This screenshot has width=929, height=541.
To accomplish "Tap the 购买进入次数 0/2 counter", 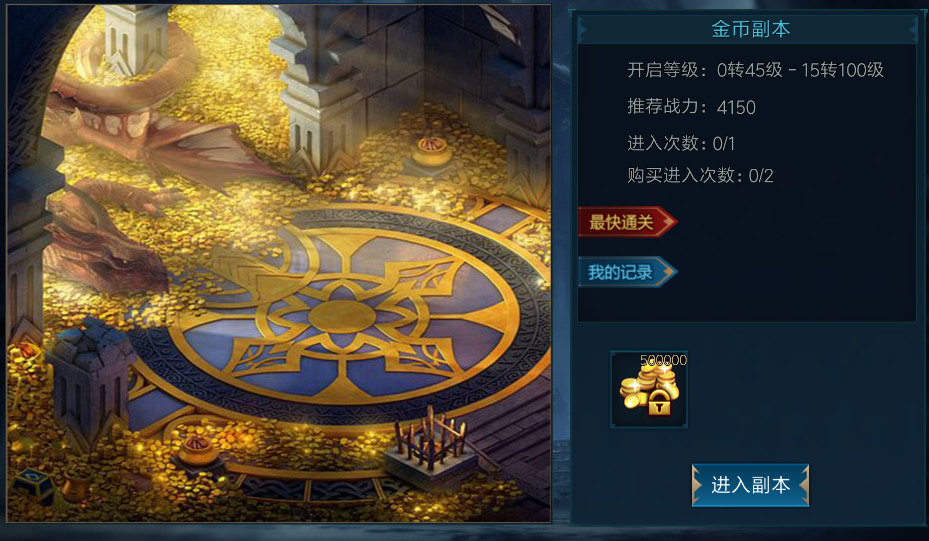I will click(x=700, y=175).
